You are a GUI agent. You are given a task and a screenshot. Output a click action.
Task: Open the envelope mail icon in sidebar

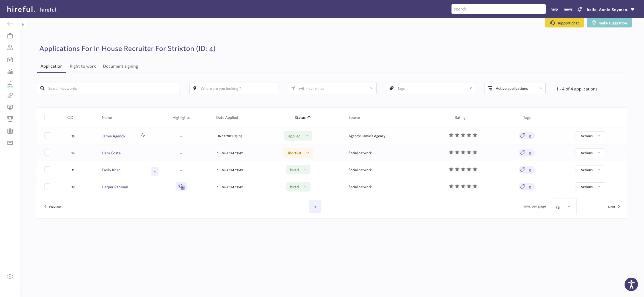pos(10,143)
